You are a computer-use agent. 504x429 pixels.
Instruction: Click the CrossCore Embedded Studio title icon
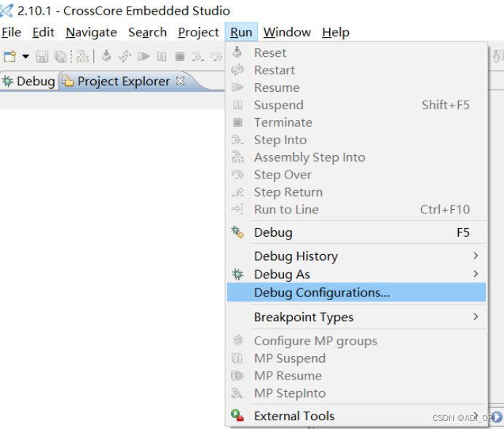coord(7,11)
